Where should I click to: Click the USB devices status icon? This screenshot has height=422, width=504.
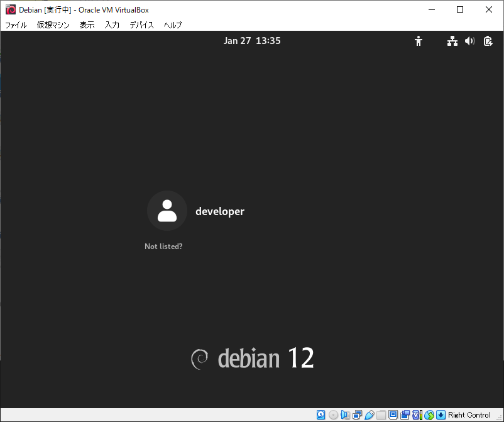(370, 414)
